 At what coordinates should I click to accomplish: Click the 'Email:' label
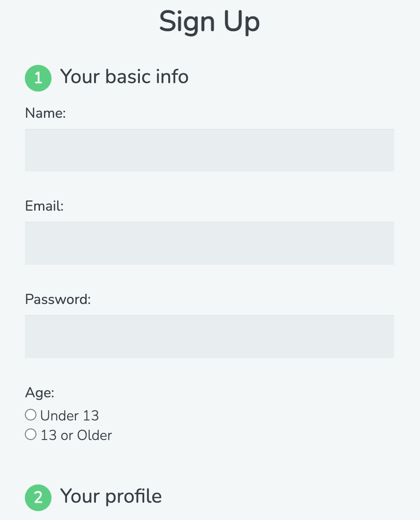[44, 206]
